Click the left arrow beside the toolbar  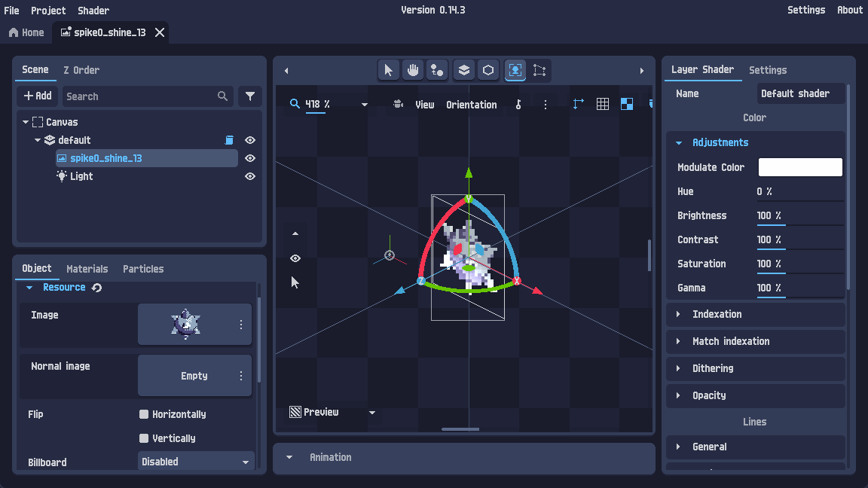(x=286, y=71)
